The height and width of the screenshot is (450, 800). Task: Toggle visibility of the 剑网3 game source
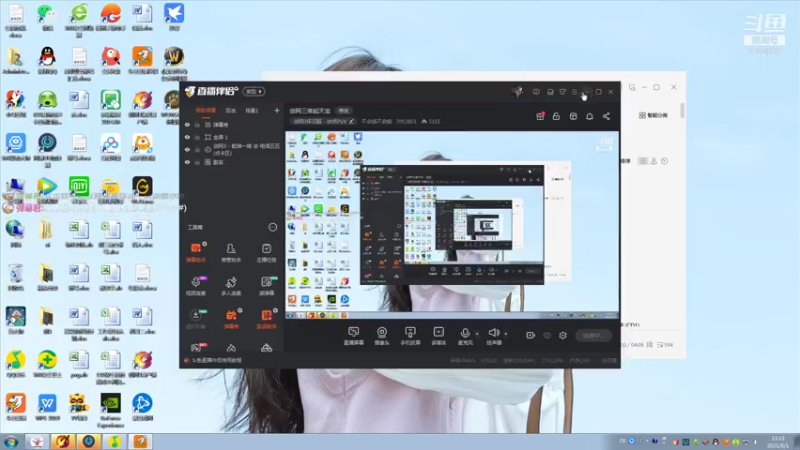pyautogui.click(x=187, y=149)
